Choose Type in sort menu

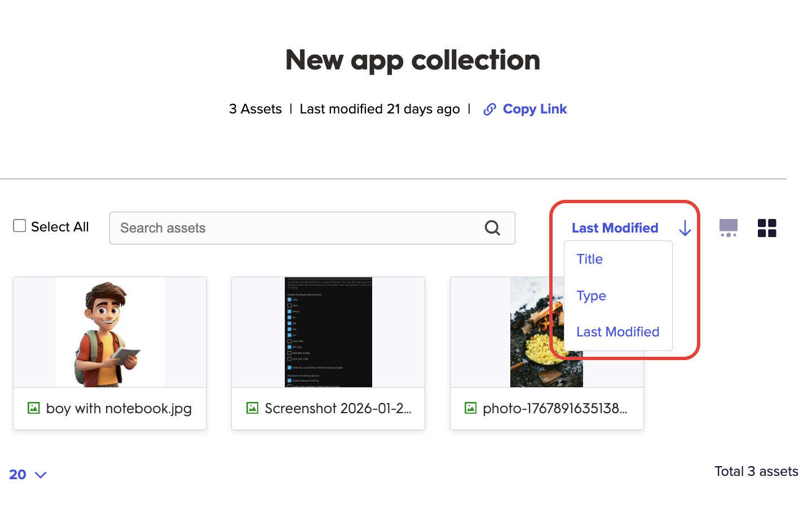tap(591, 296)
